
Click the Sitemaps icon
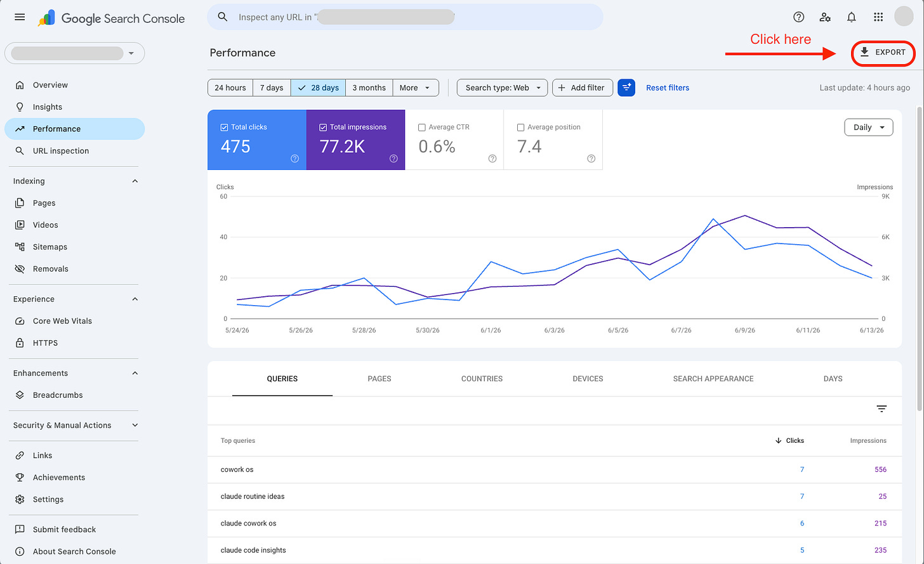pos(20,247)
